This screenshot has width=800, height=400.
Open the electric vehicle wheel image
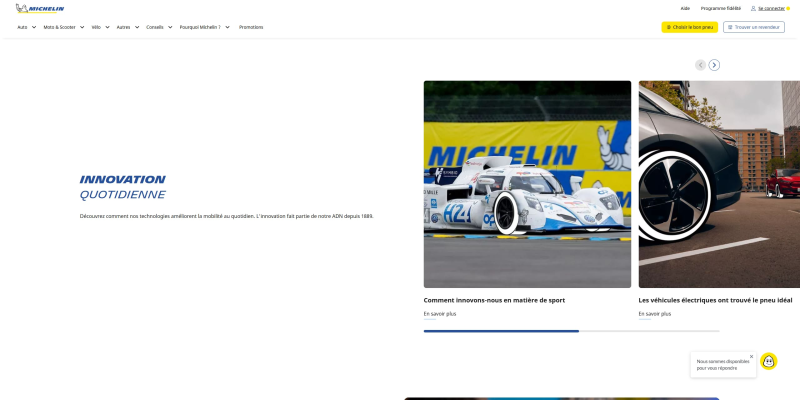coord(719,184)
